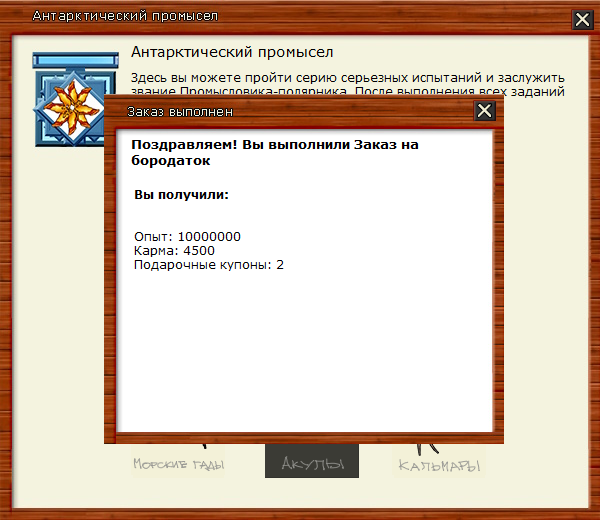Click the empty white area of the dialog
Screen dimensions: 600x520
pyautogui.click(x=300, y=350)
